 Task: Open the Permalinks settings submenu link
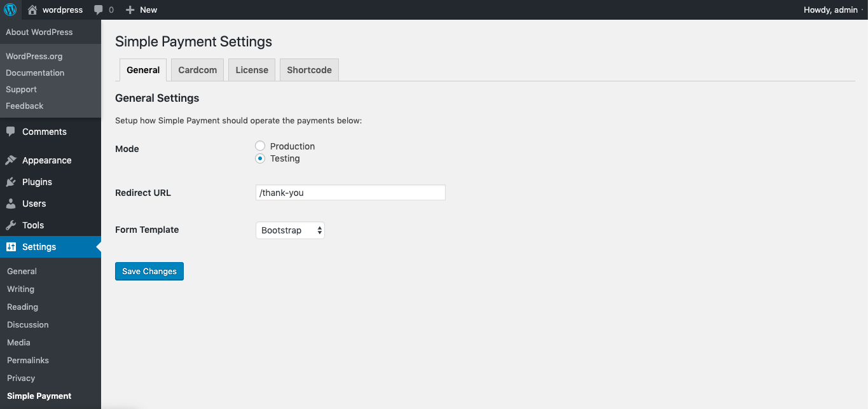click(x=28, y=360)
